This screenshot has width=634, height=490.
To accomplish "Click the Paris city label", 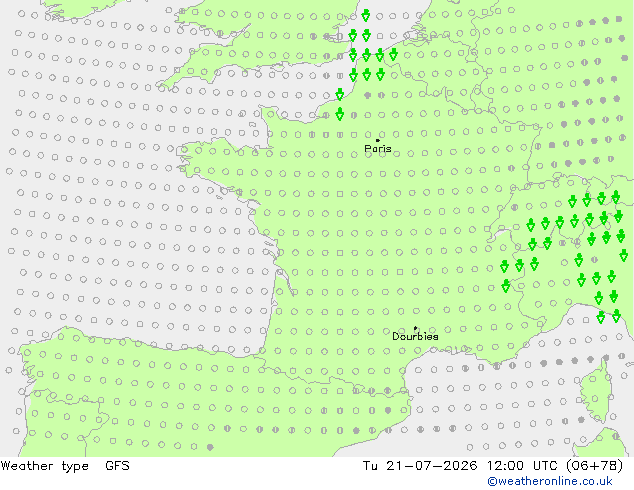I will 378,149.
